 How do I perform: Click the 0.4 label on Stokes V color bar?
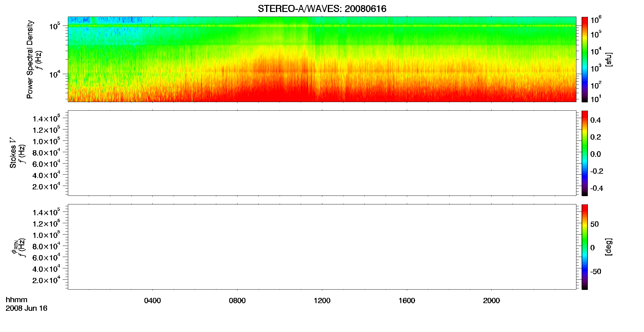click(595, 120)
